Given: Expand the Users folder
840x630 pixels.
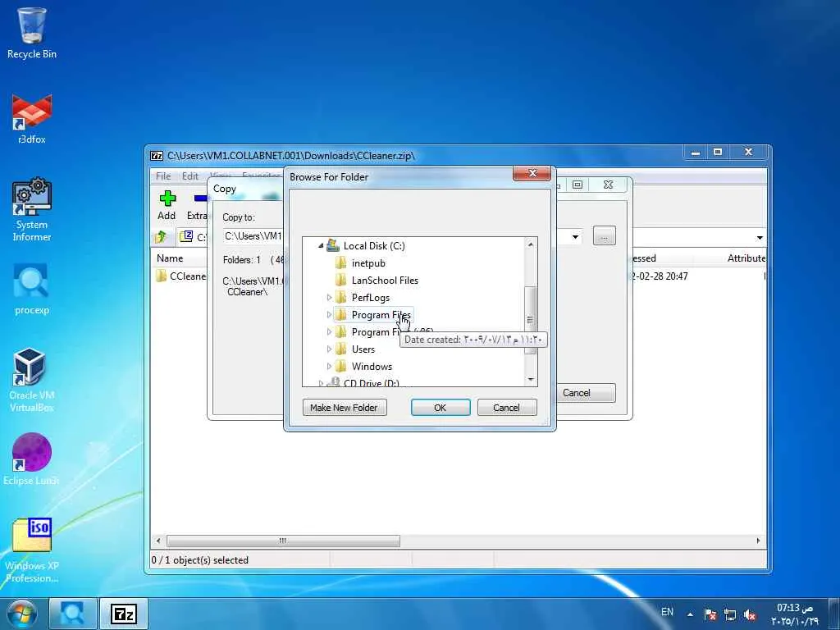Looking at the screenshot, I should pyautogui.click(x=329, y=349).
